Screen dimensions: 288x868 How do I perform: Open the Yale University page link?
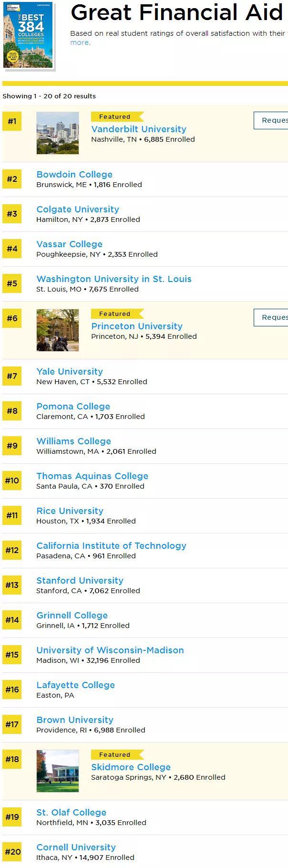(70, 372)
